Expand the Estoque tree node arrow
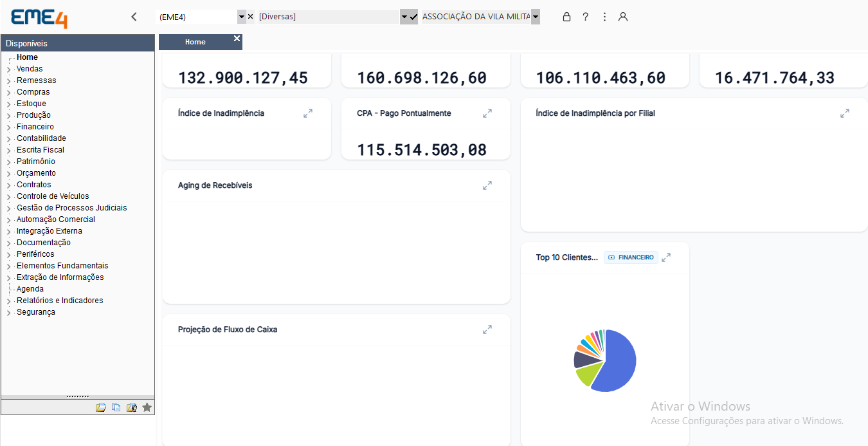The width and height of the screenshot is (868, 446). pyautogui.click(x=8, y=104)
